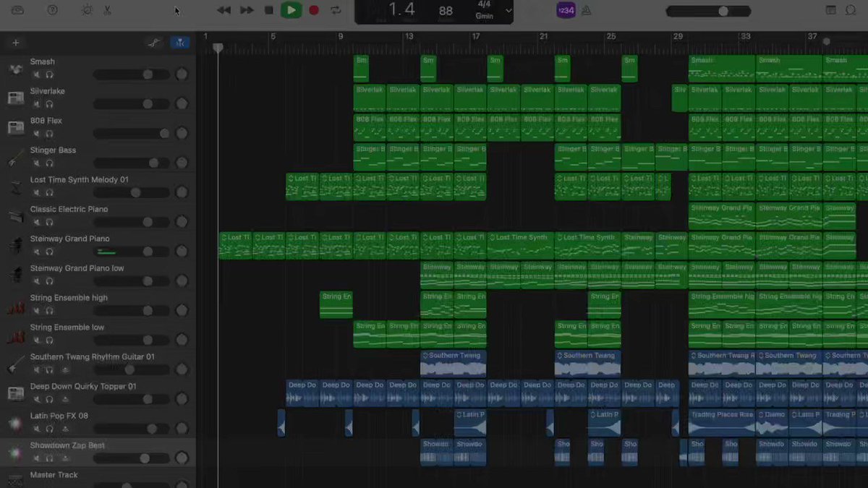This screenshot has width=868, height=488.
Task: Solo the Steinway Grand Piano track with headphones
Action: coord(48,252)
